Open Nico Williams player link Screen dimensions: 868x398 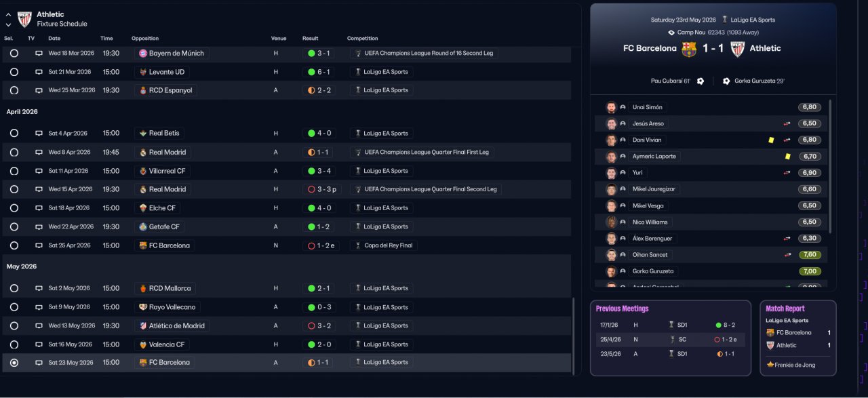click(x=650, y=222)
